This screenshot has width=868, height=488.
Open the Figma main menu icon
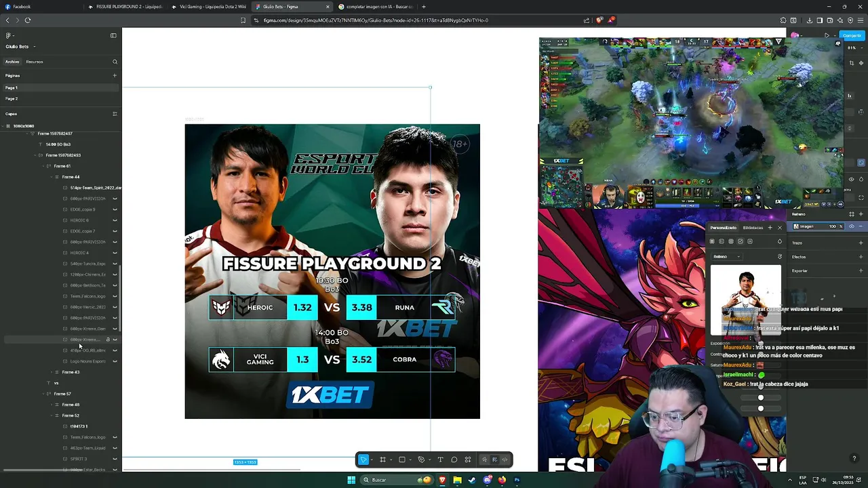(9, 35)
